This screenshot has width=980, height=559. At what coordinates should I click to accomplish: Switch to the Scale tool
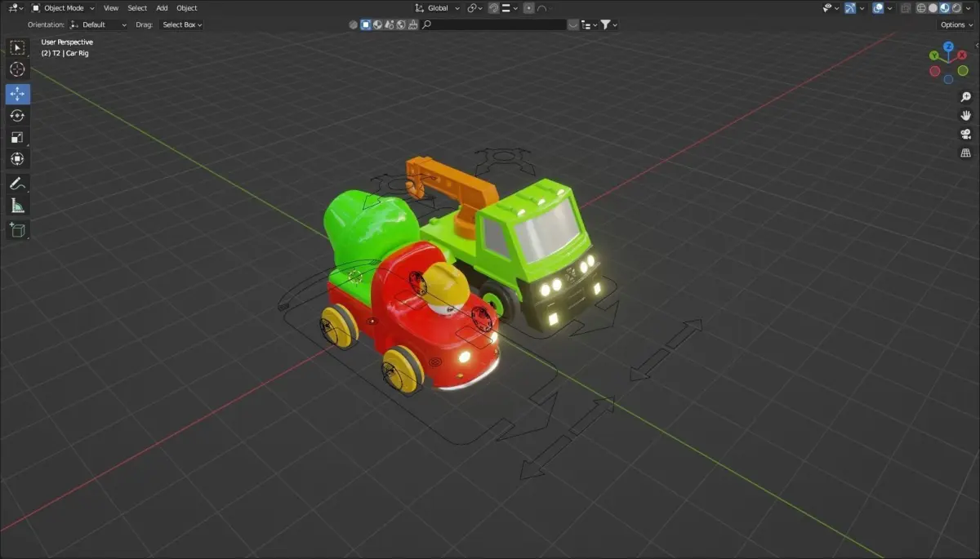[17, 137]
